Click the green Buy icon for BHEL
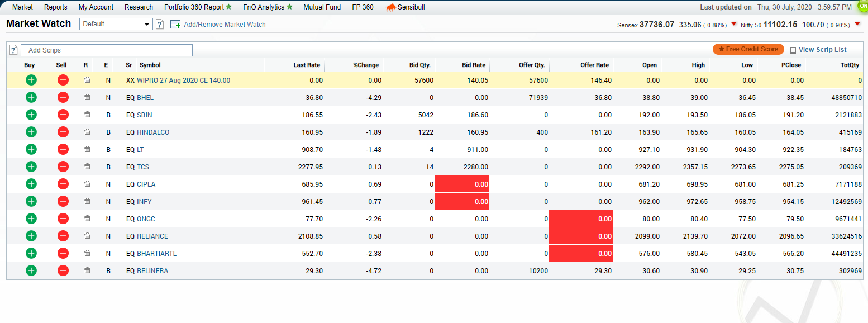The width and height of the screenshot is (868, 323). click(31, 98)
